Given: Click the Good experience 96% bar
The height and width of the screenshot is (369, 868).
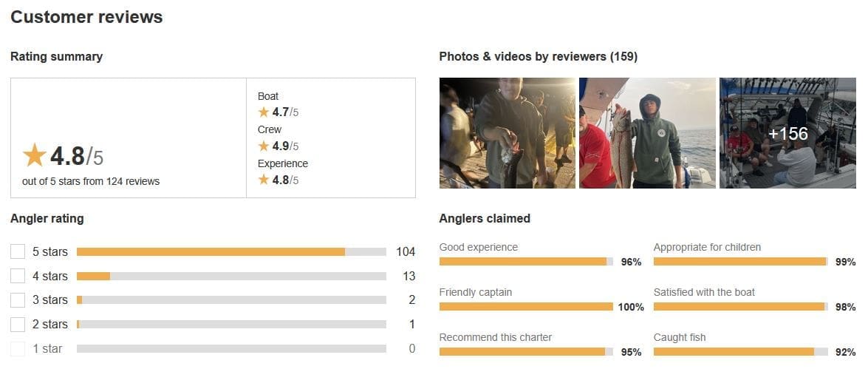Looking at the screenshot, I should pyautogui.click(x=526, y=262).
